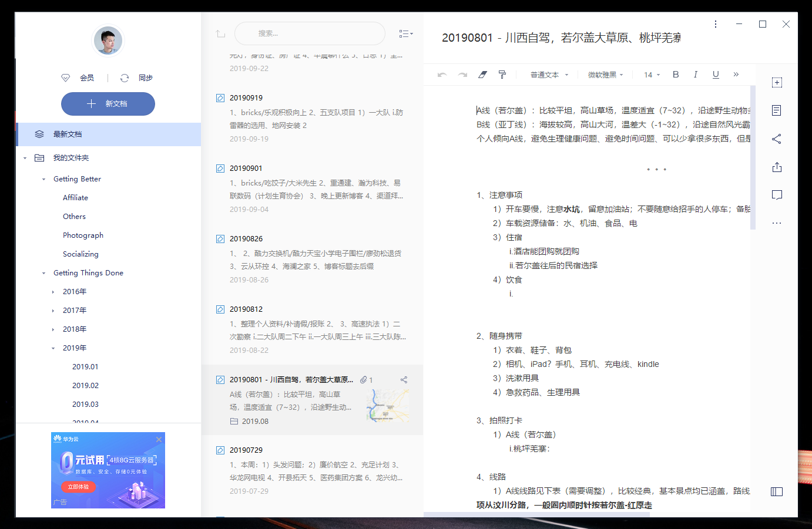The height and width of the screenshot is (529, 812).
Task: Insert a template via the dashed plus icon
Action: tap(777, 82)
